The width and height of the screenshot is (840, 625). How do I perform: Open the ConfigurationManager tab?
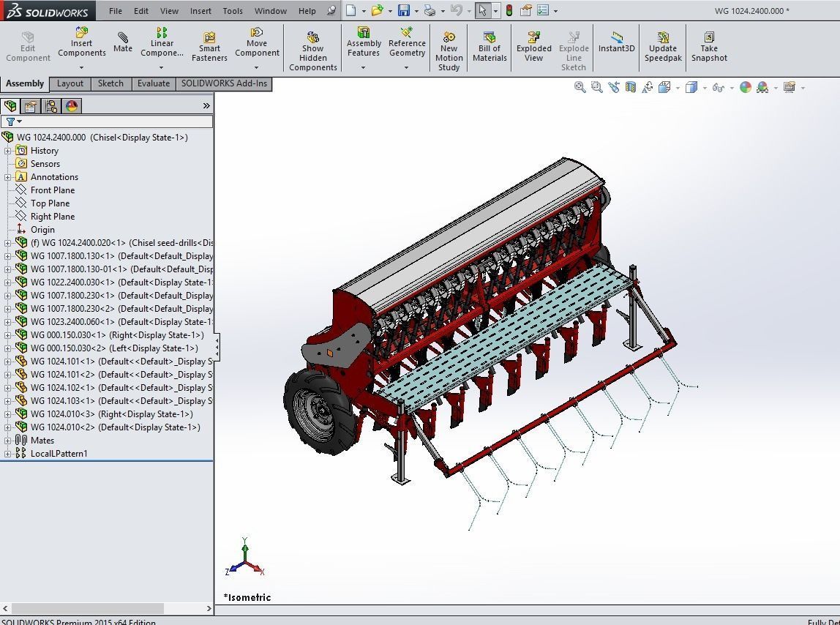(x=51, y=105)
